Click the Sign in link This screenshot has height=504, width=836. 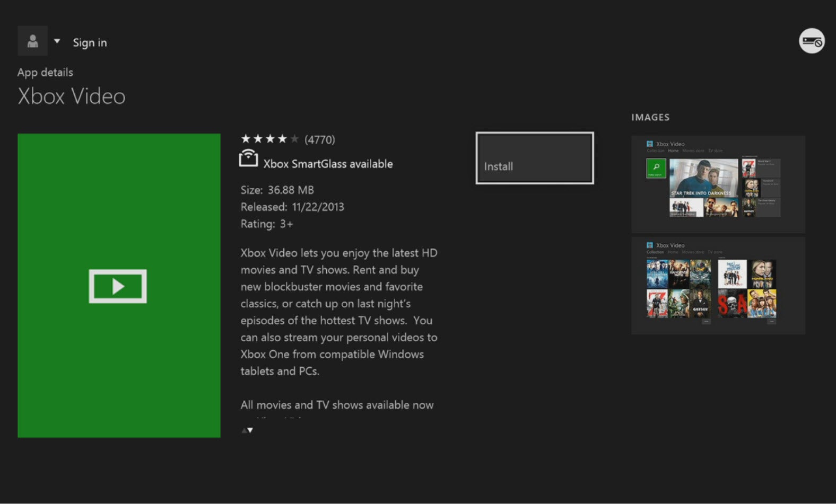(x=90, y=42)
